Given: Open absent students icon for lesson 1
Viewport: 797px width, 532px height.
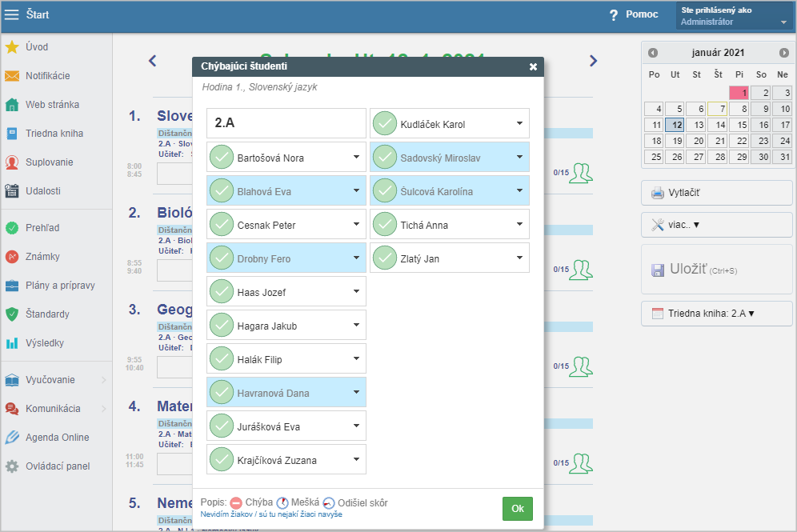Looking at the screenshot, I should 580,174.
